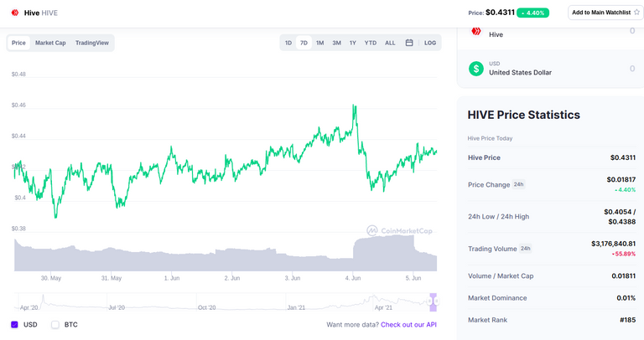Click the 30. May date label on chart axis
644x340 pixels.
click(51, 278)
